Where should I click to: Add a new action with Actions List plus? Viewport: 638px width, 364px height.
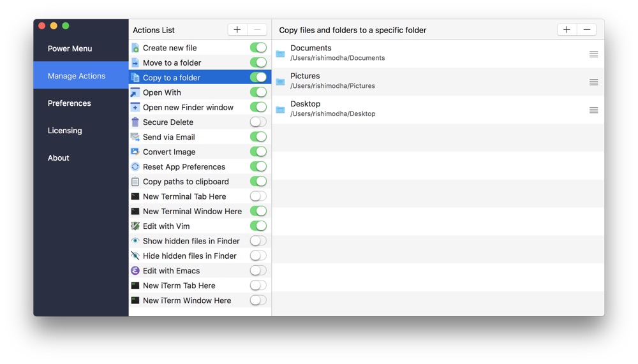237,30
